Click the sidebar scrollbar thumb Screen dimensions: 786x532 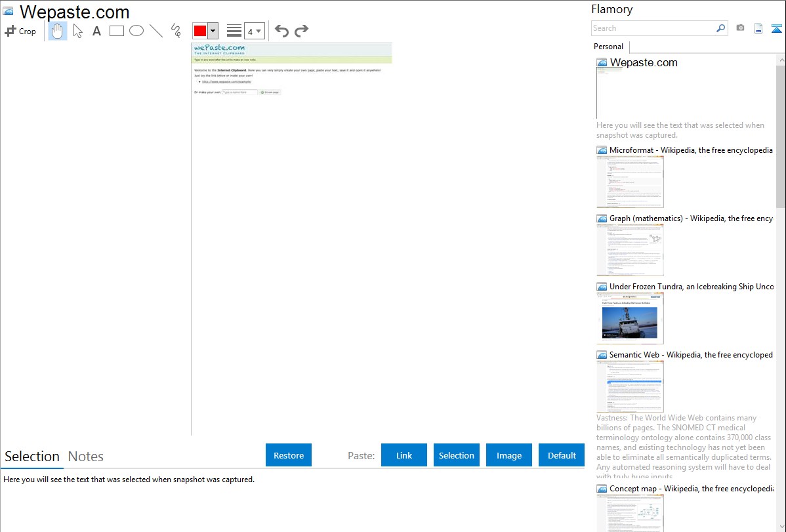[781, 136]
